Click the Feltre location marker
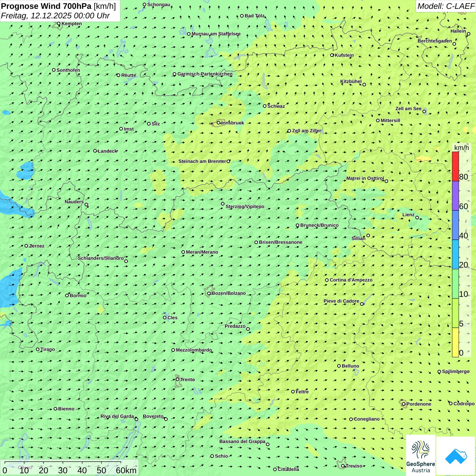The width and height of the screenshot is (476, 476). [x=293, y=392]
